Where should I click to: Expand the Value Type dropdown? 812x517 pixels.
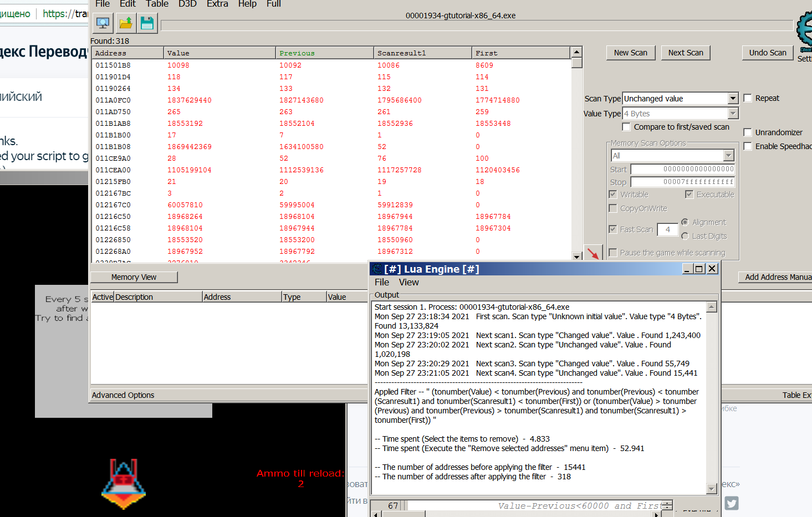coord(733,114)
